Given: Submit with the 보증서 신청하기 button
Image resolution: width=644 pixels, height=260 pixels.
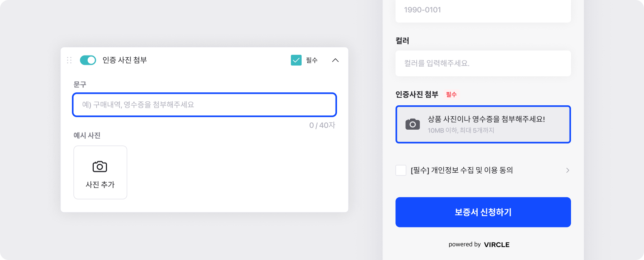Looking at the screenshot, I should coord(483,212).
